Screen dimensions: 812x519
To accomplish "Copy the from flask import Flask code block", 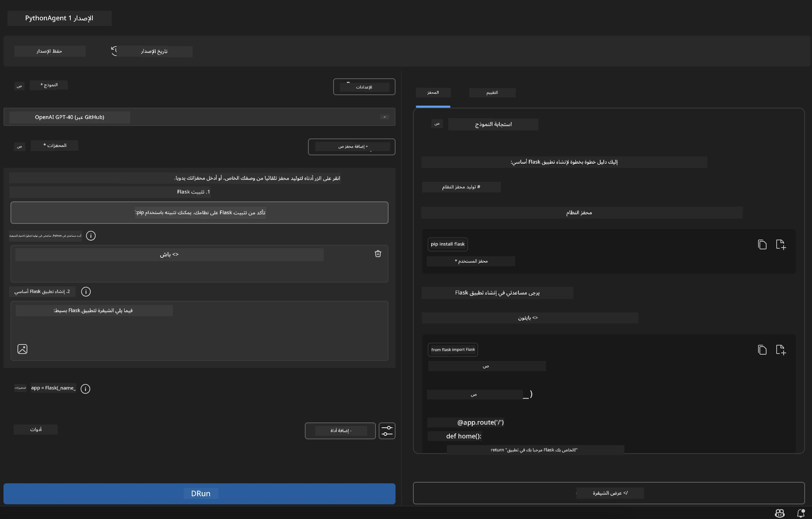I will tap(762, 350).
